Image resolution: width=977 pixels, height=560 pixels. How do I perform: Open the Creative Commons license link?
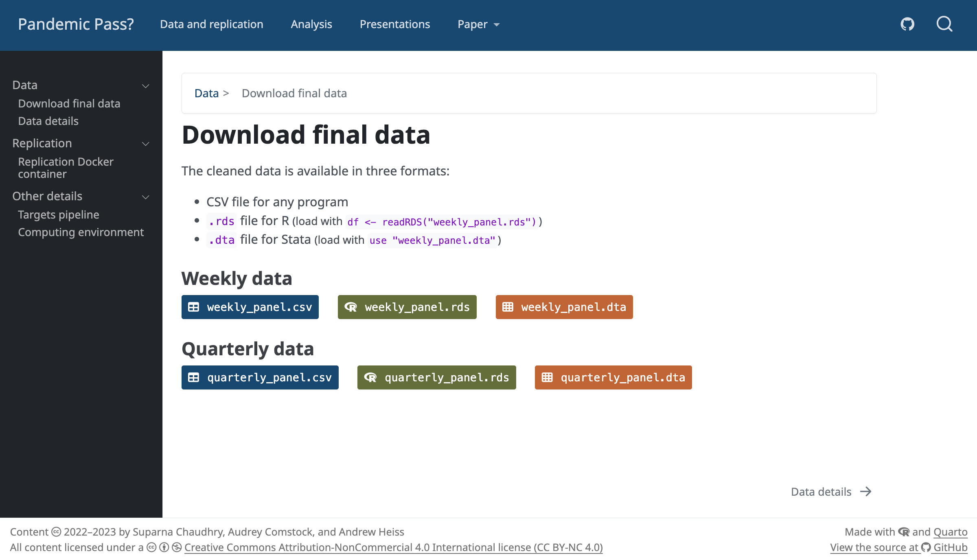(393, 547)
